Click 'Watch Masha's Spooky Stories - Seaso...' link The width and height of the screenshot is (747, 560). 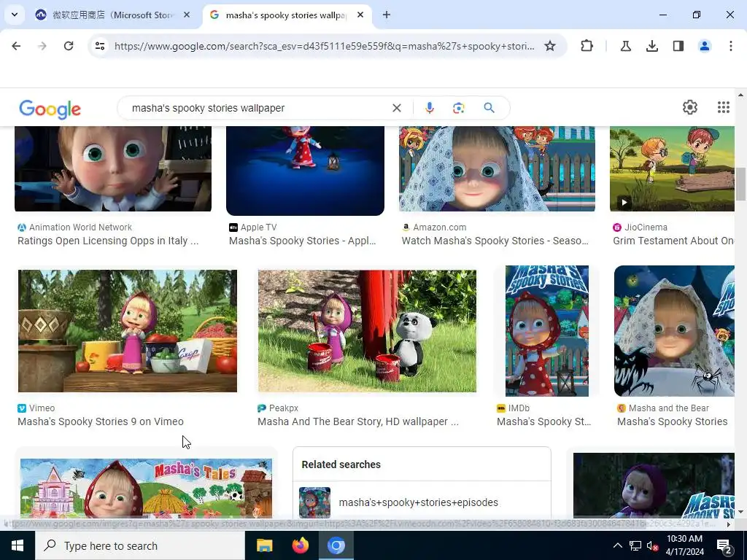[495, 241]
